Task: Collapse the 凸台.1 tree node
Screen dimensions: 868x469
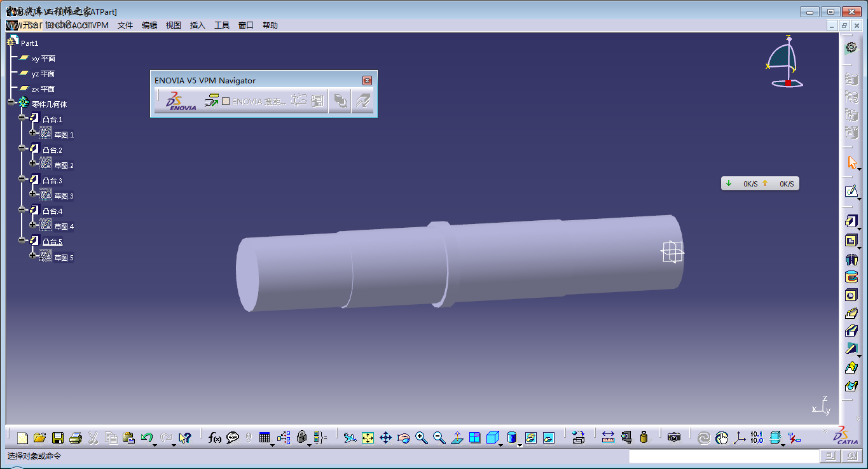Action: 22,118
